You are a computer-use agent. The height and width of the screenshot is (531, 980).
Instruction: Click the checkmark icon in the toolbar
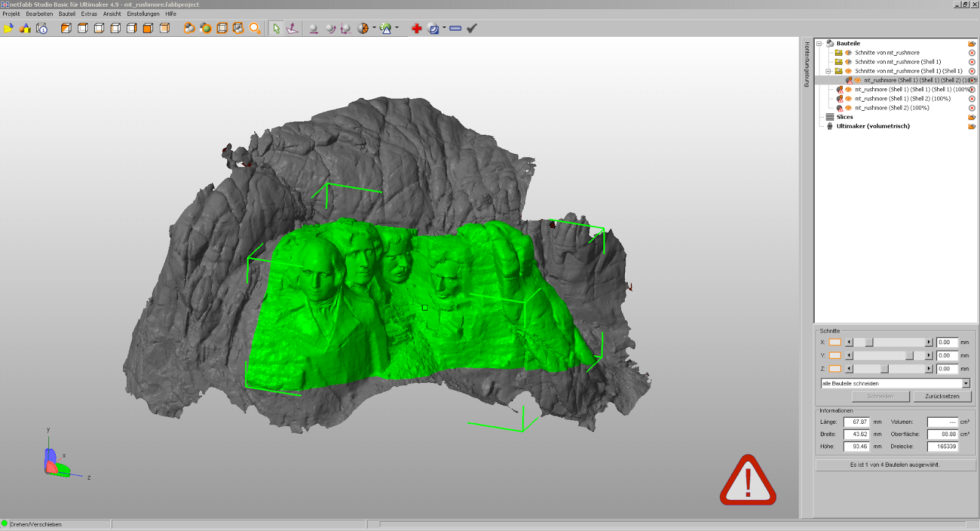(x=472, y=28)
